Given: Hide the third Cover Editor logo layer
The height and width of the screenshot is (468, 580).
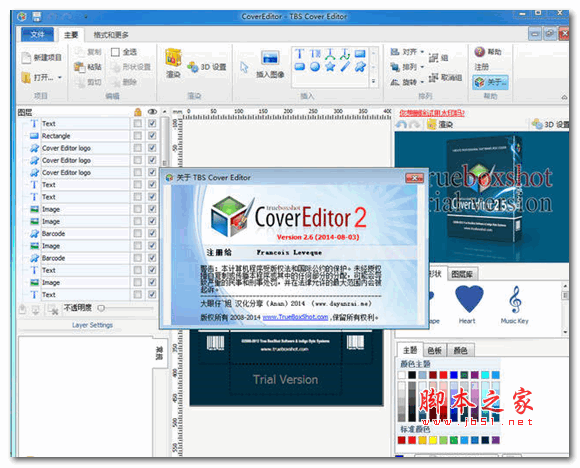Looking at the screenshot, I should coord(152,172).
